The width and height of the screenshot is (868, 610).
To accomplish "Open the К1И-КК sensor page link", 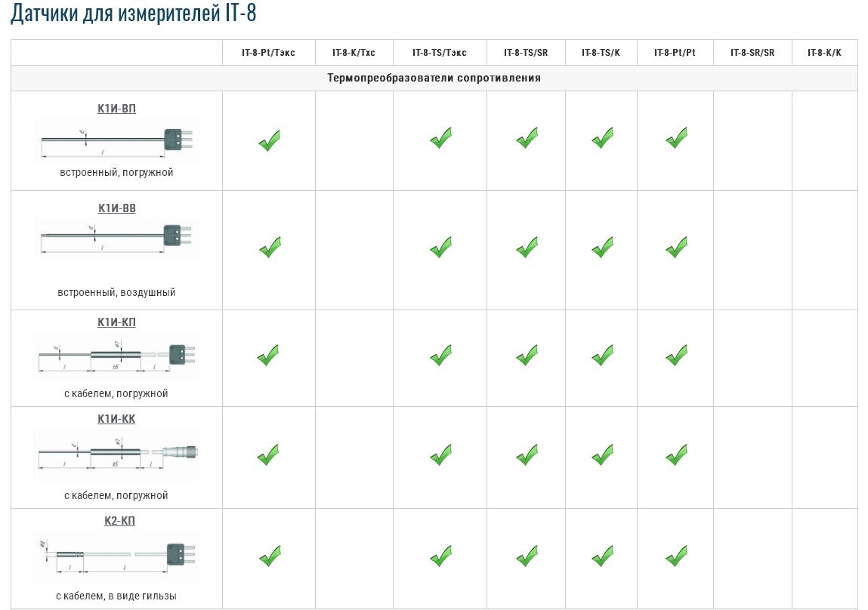I will [116, 419].
